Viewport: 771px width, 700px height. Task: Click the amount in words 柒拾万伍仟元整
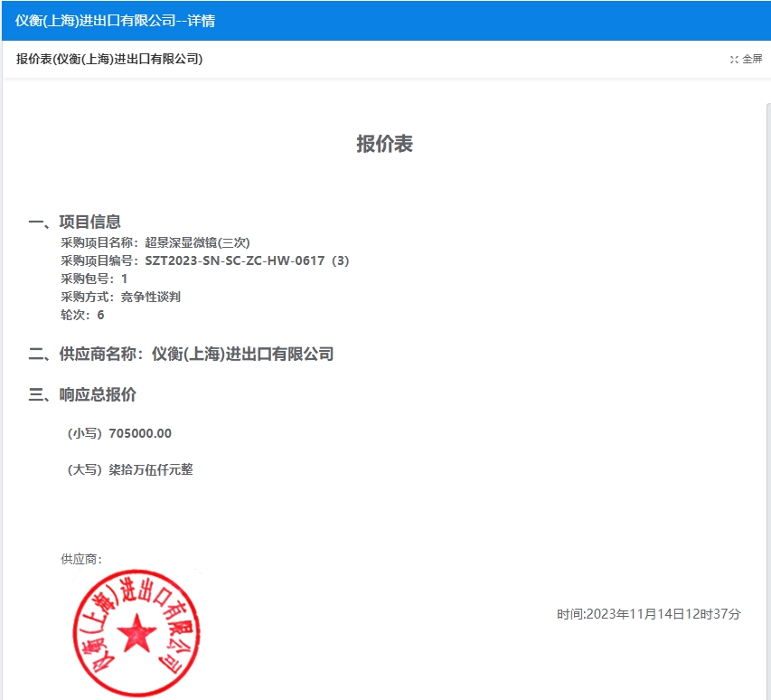coord(151,469)
